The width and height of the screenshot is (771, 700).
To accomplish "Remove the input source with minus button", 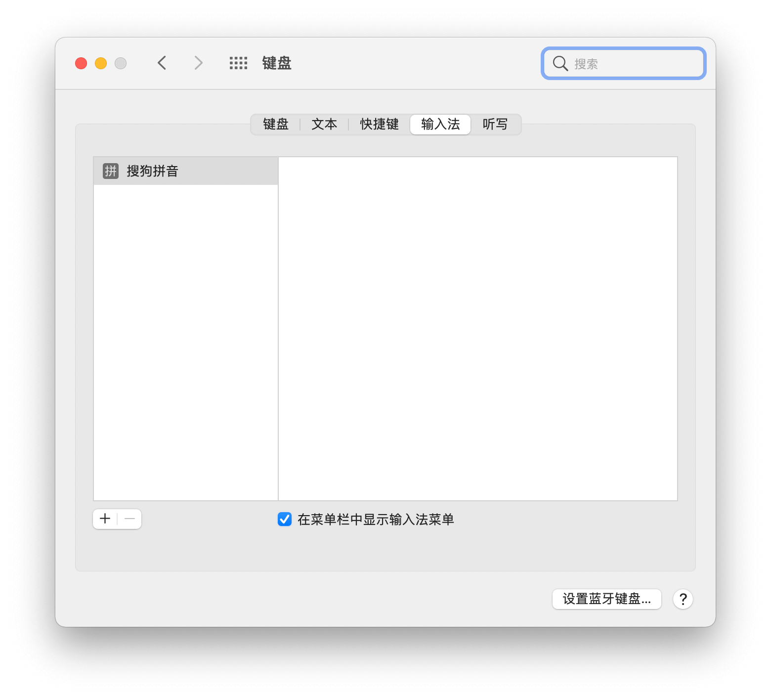I will pyautogui.click(x=129, y=519).
